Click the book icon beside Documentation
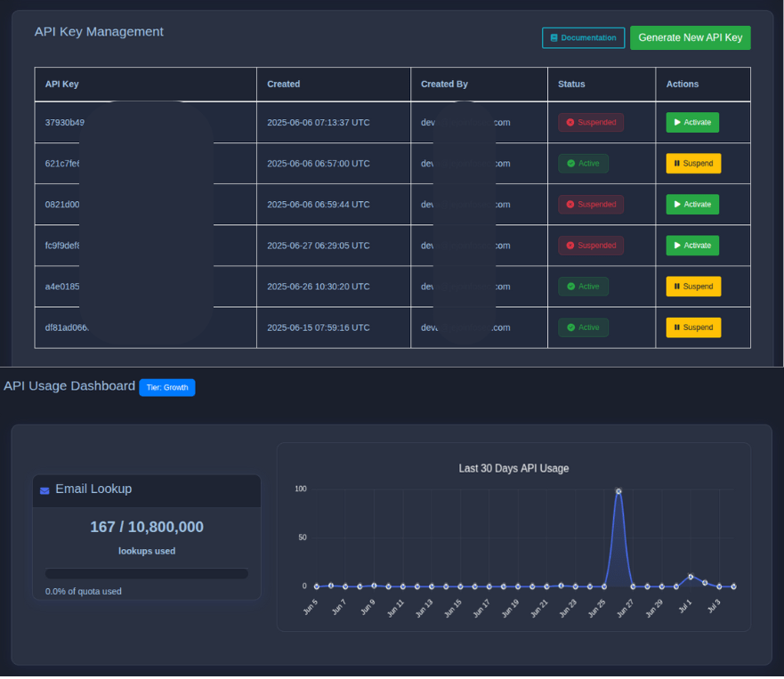The height and width of the screenshot is (679, 784). point(554,38)
